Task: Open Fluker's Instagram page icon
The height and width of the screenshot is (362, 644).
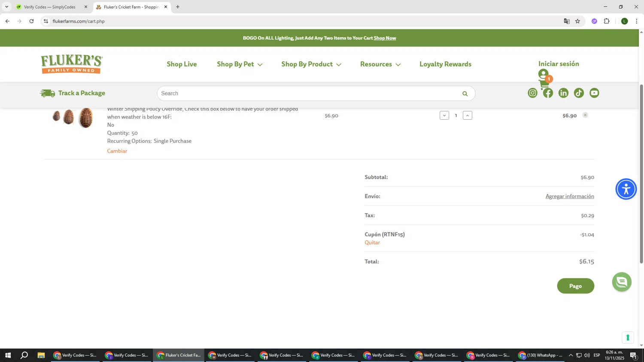Action: [x=532, y=93]
